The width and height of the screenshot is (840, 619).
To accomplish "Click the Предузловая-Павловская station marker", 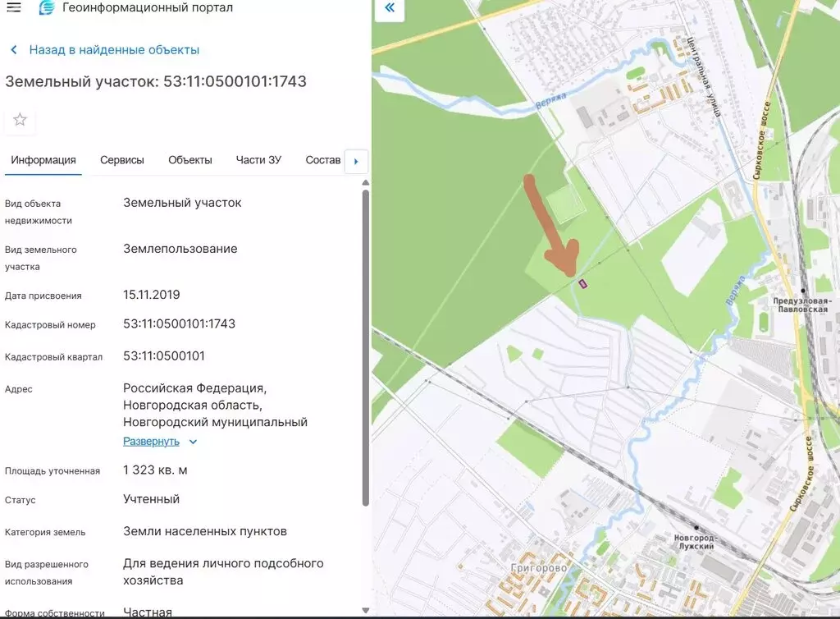I will point(804,291).
